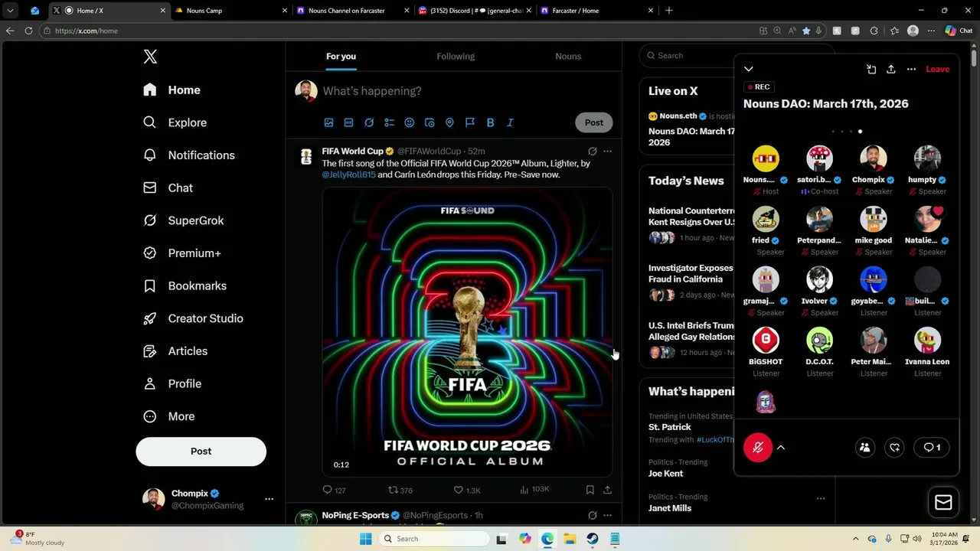Bookmark the FIFA World Cup post
The width and height of the screenshot is (980, 551).
pyautogui.click(x=590, y=490)
